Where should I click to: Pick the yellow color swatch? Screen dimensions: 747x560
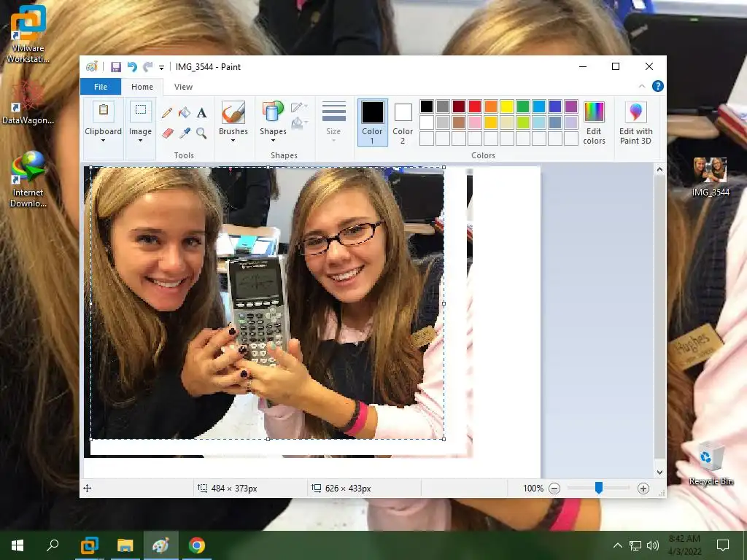(507, 106)
